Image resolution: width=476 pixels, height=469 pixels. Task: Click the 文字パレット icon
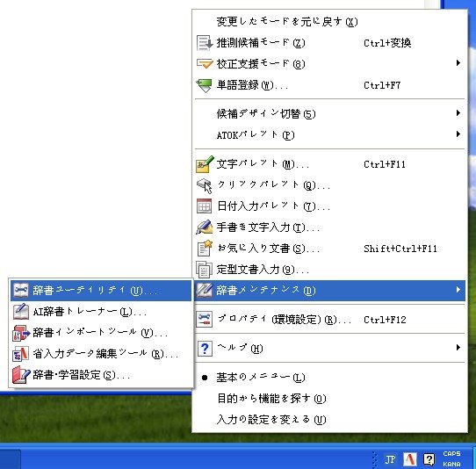coord(205,164)
